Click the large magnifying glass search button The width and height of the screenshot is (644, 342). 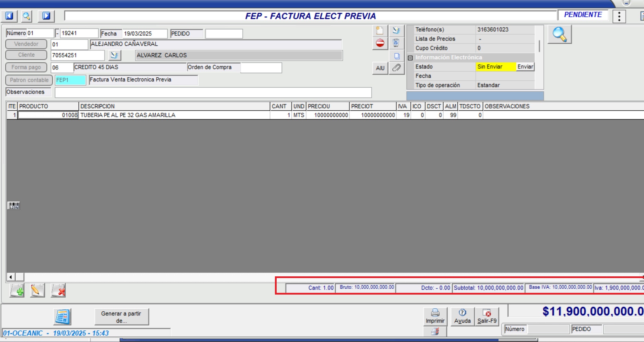pos(559,34)
